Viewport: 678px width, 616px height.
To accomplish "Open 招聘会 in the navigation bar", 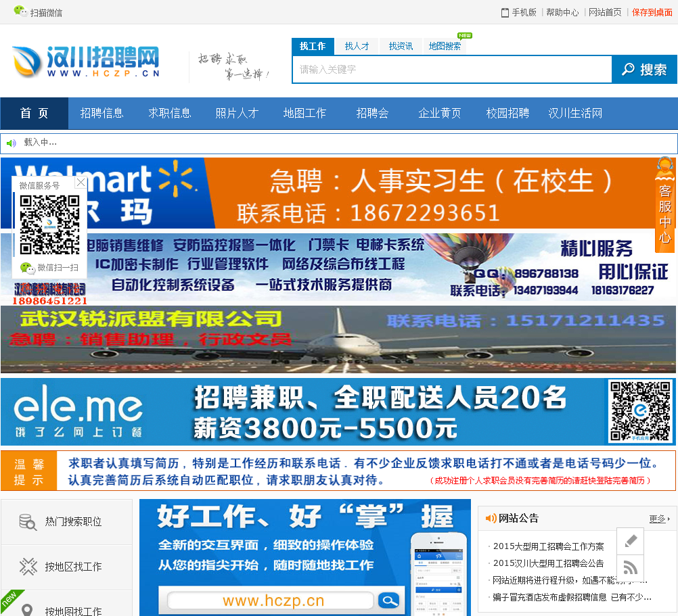I will pyautogui.click(x=372, y=113).
